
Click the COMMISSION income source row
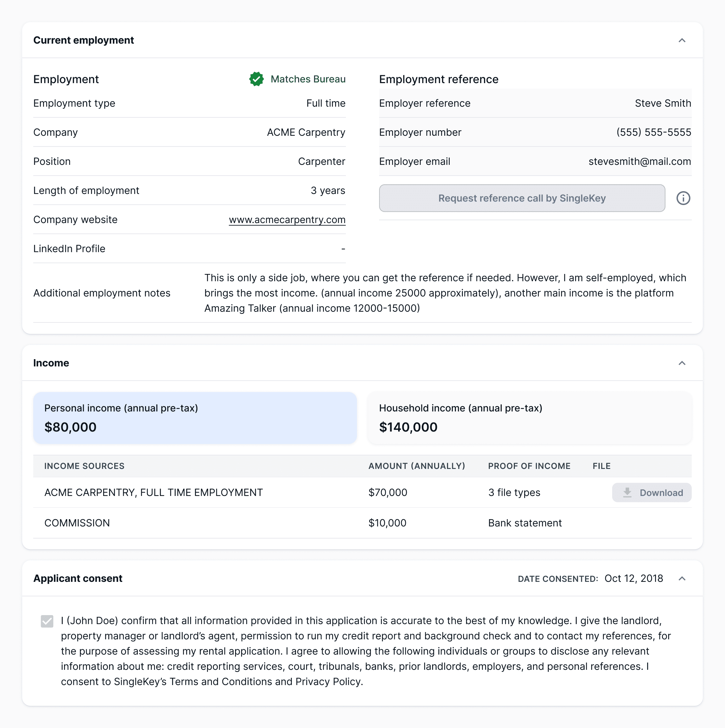pos(77,523)
